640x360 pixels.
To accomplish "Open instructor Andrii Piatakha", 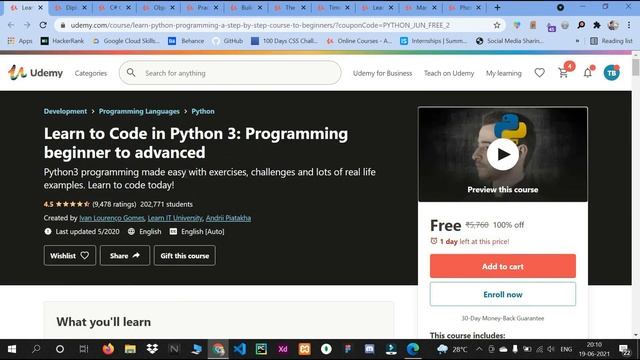I will point(228,218).
